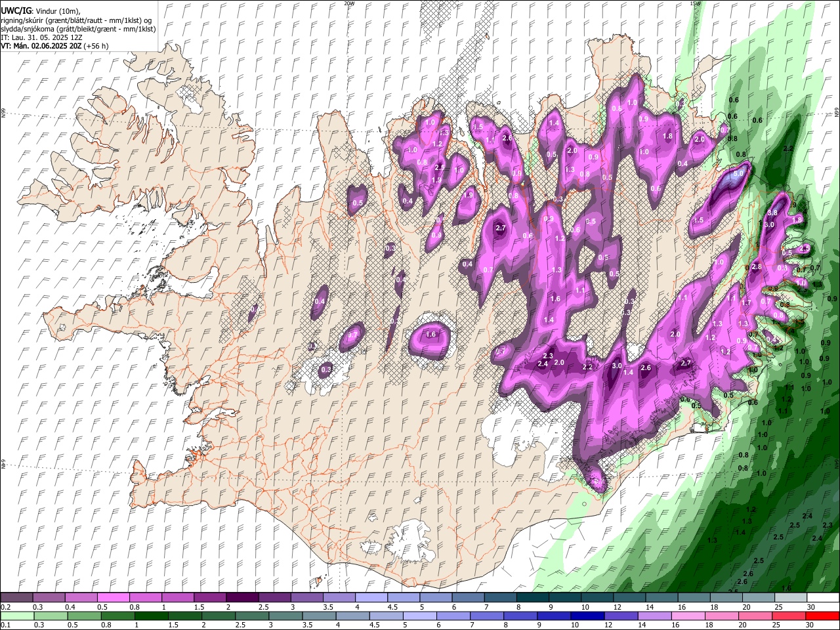
Task: Click the bold 'UWC/IG' title text
Action: pyautogui.click(x=16, y=11)
